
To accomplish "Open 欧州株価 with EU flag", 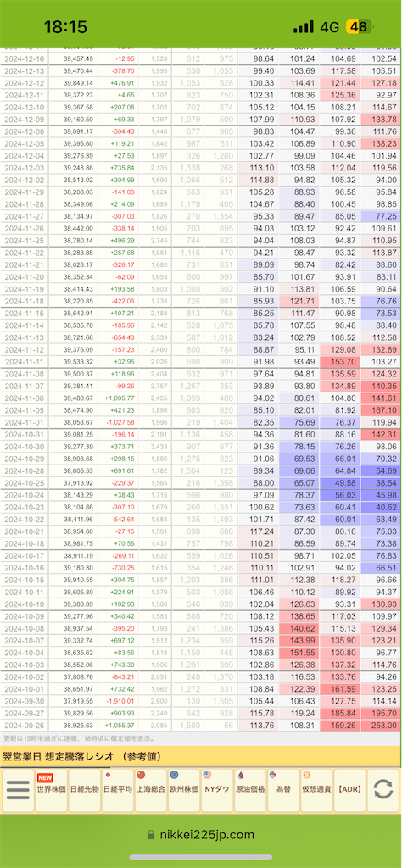I will coord(184,790).
